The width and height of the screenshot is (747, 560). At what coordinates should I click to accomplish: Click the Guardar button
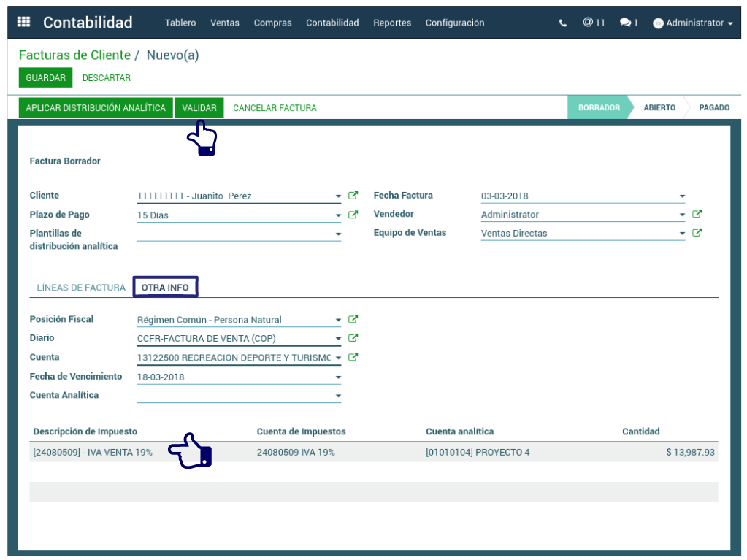pos(45,78)
